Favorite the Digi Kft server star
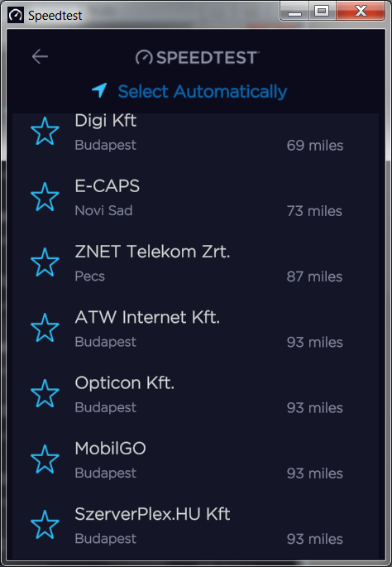 [x=45, y=132]
